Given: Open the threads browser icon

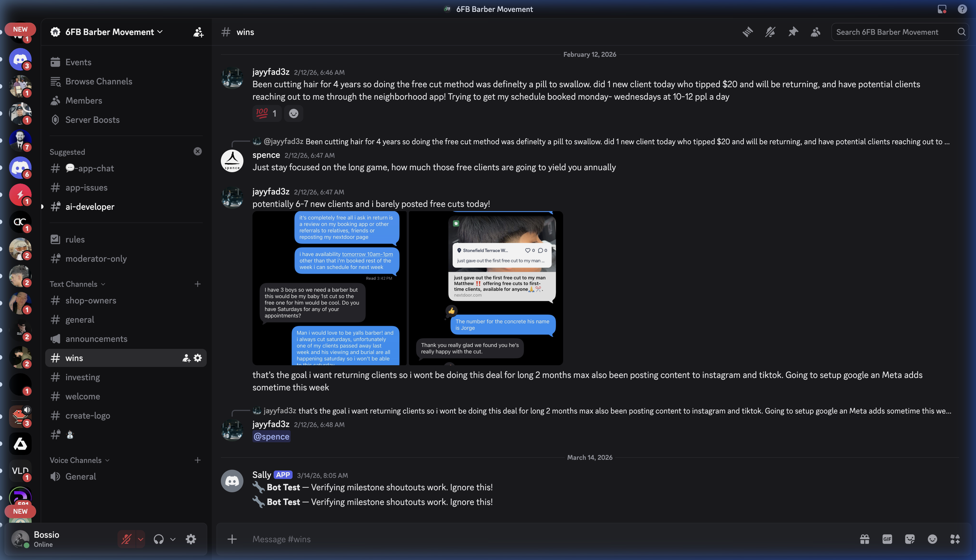Looking at the screenshot, I should pos(748,32).
